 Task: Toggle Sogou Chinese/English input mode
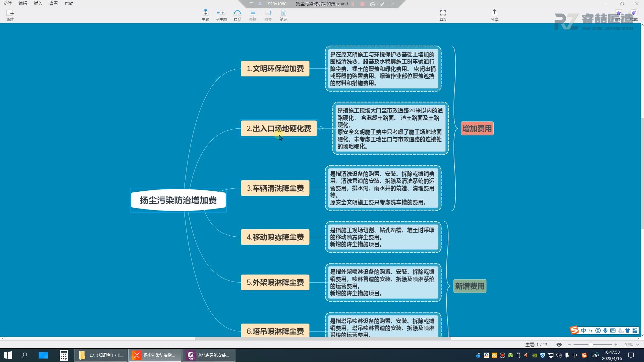coord(583,330)
